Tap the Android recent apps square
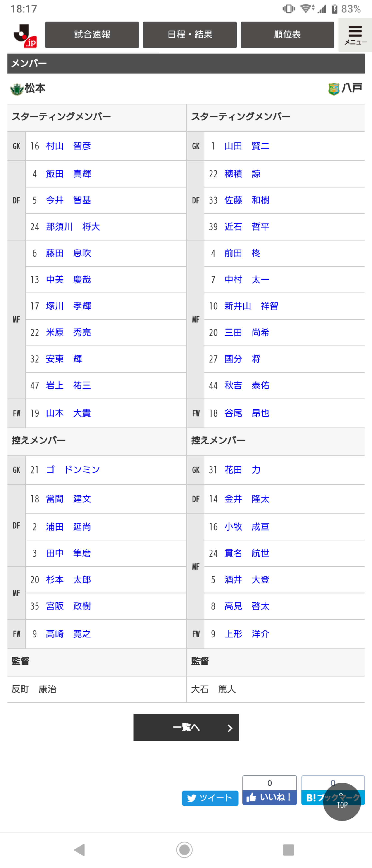 288,850
